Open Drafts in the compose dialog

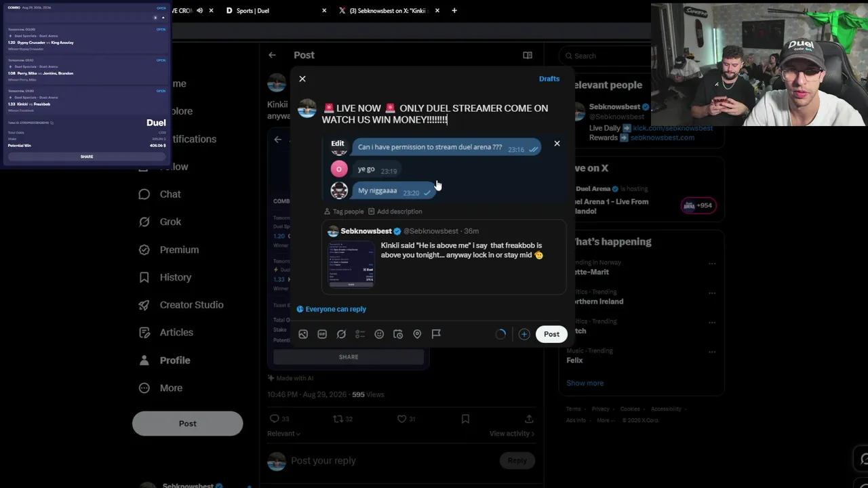click(x=549, y=79)
